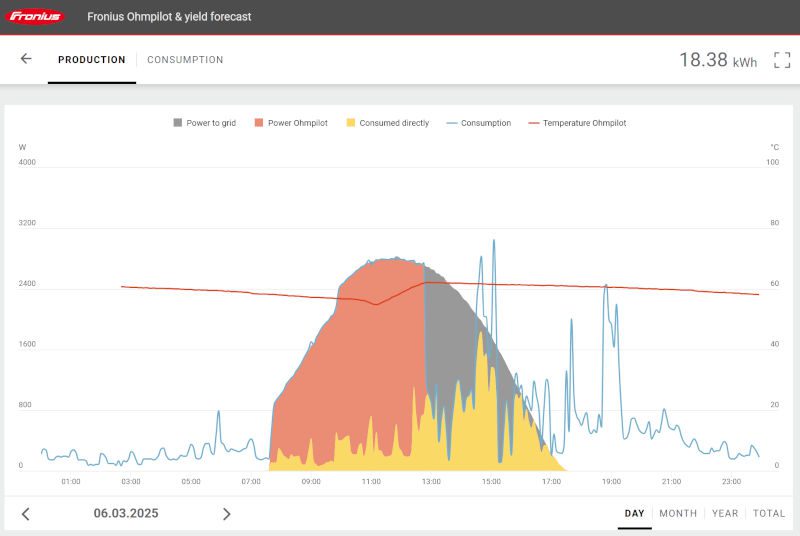This screenshot has height=536, width=800.
Task: Click the 20 °C axis label
Action: pos(774,404)
